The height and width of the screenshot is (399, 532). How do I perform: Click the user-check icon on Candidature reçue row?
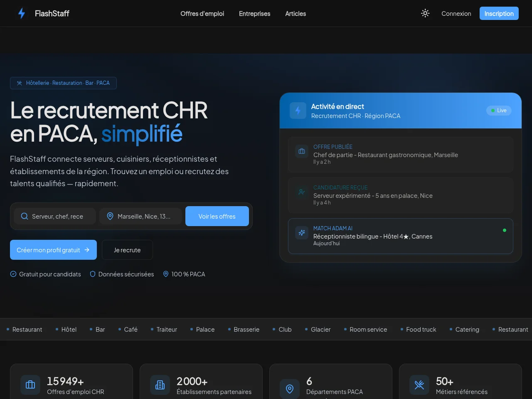(x=302, y=192)
